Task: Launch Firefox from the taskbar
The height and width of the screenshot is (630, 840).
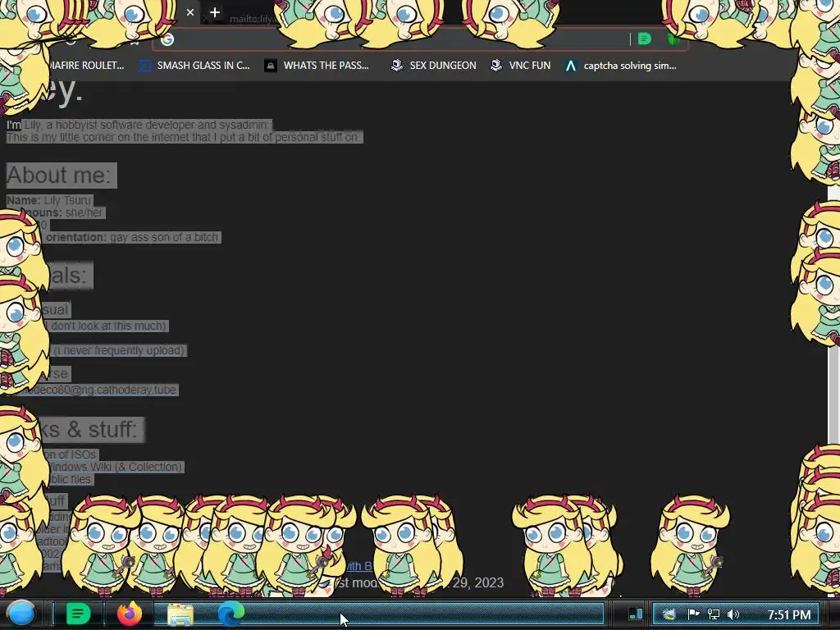Action: [130, 614]
